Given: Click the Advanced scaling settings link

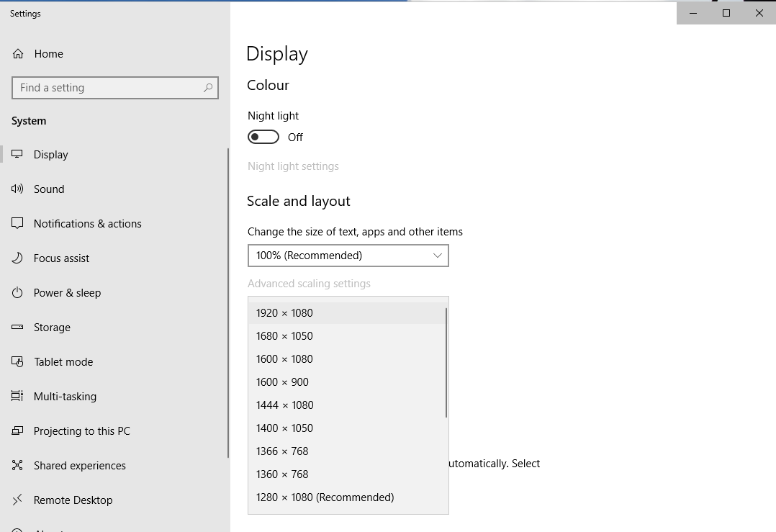Looking at the screenshot, I should click(x=309, y=284).
